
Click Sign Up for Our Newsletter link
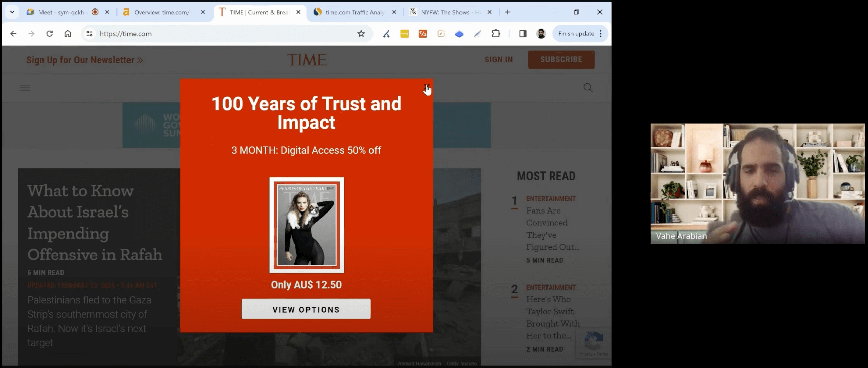85,60
